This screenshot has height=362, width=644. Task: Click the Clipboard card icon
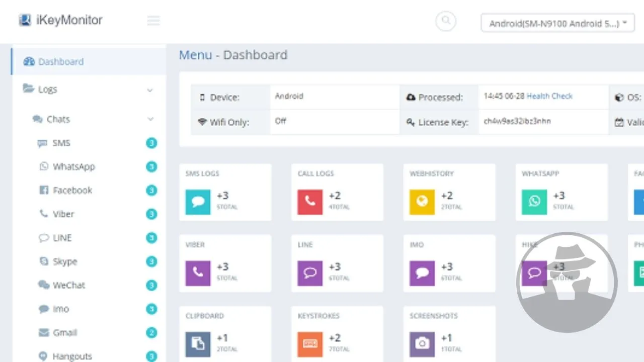[198, 344]
